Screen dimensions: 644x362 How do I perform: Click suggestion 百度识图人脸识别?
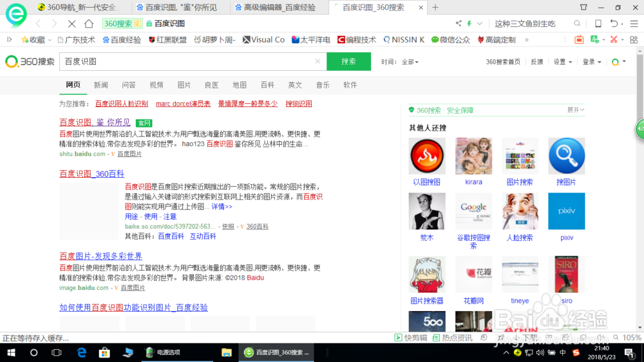coord(122,104)
